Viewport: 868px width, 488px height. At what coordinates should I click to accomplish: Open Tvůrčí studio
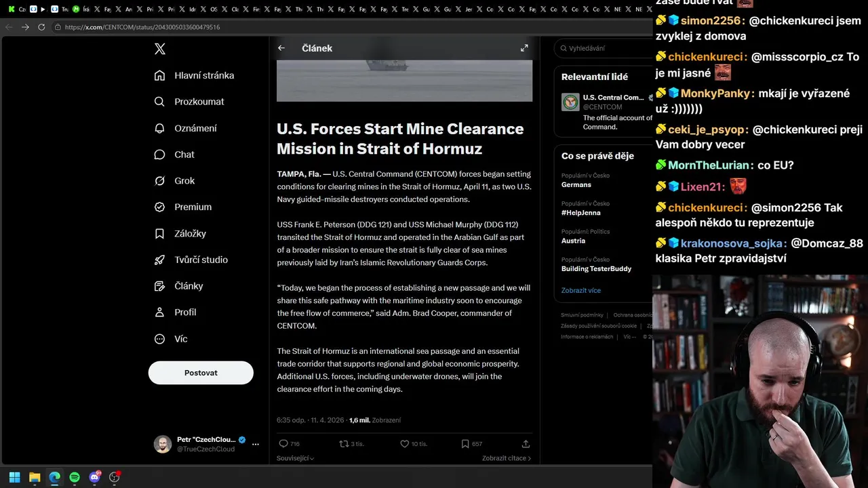191,260
